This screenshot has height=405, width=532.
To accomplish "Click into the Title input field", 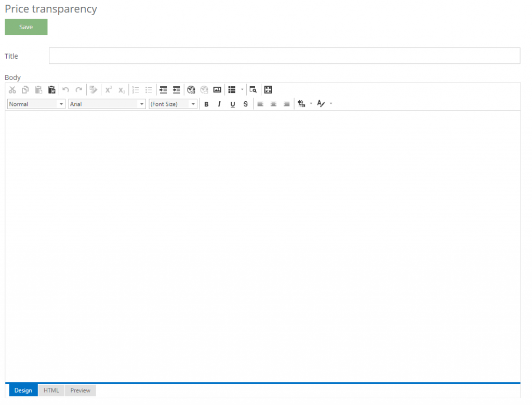I will [x=284, y=56].
